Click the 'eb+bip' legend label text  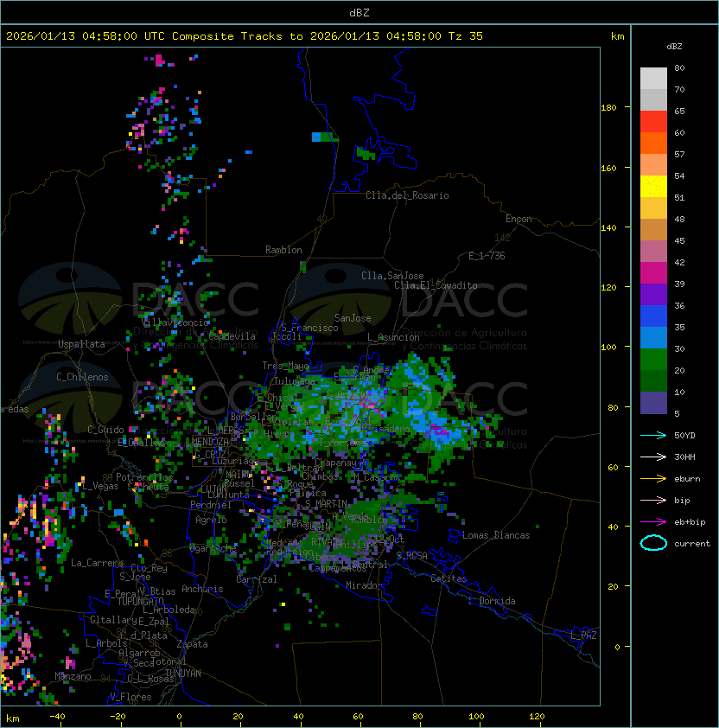(690, 522)
